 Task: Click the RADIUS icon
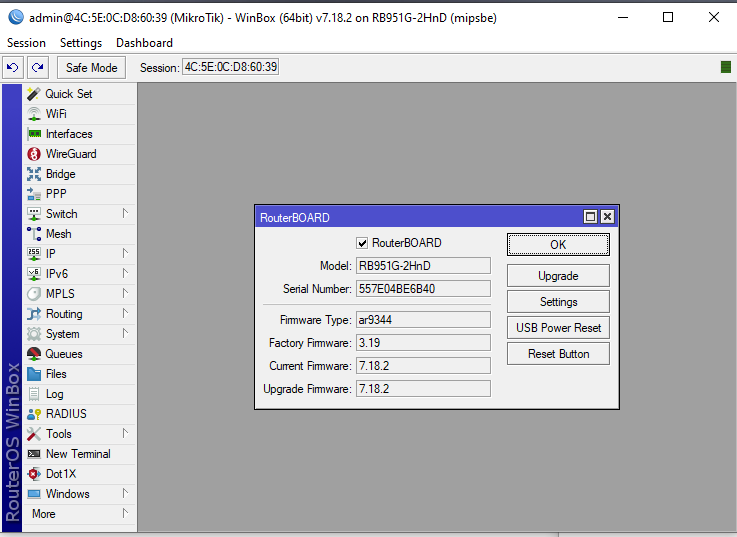34,414
